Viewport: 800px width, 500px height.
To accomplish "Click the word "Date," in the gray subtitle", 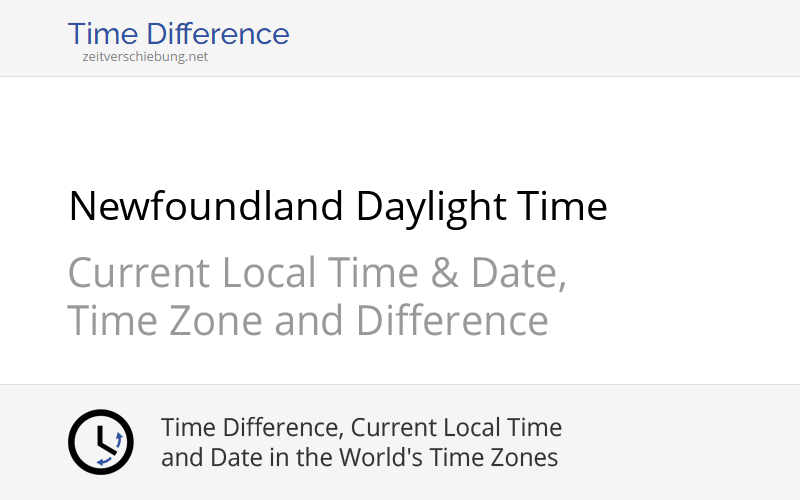I will coord(517,273).
